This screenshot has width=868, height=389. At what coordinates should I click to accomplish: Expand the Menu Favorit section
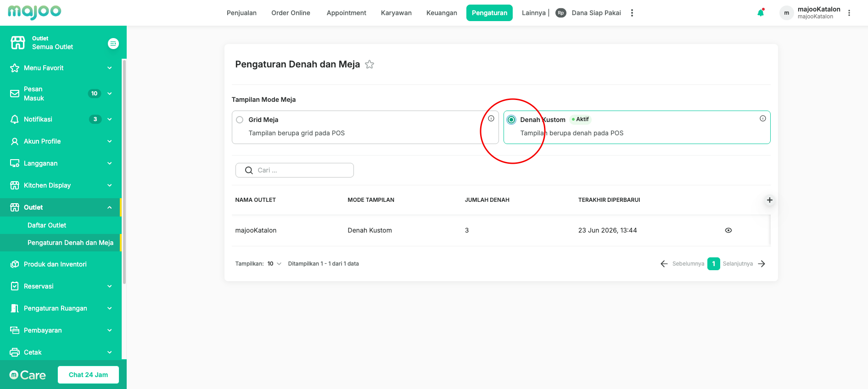point(110,68)
